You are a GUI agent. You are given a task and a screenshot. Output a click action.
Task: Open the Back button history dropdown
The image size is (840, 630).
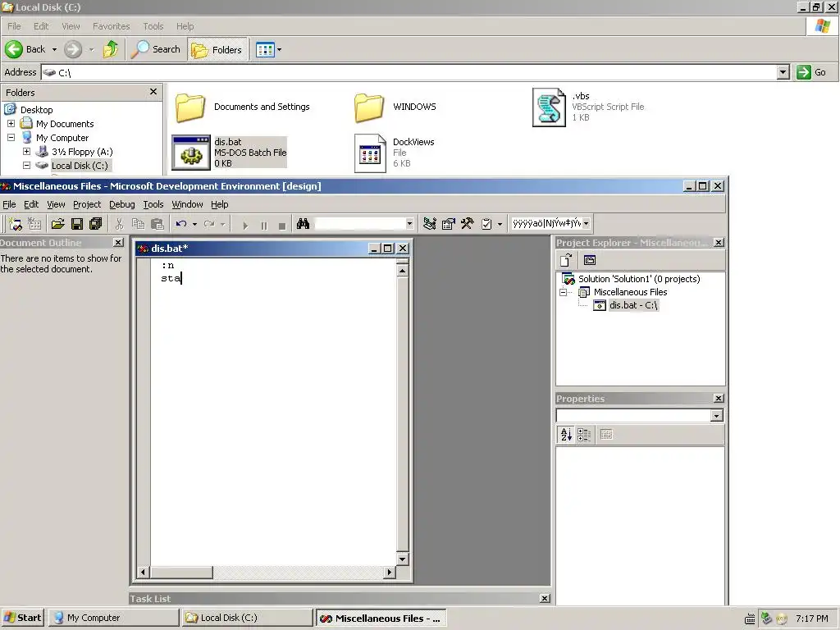point(54,49)
